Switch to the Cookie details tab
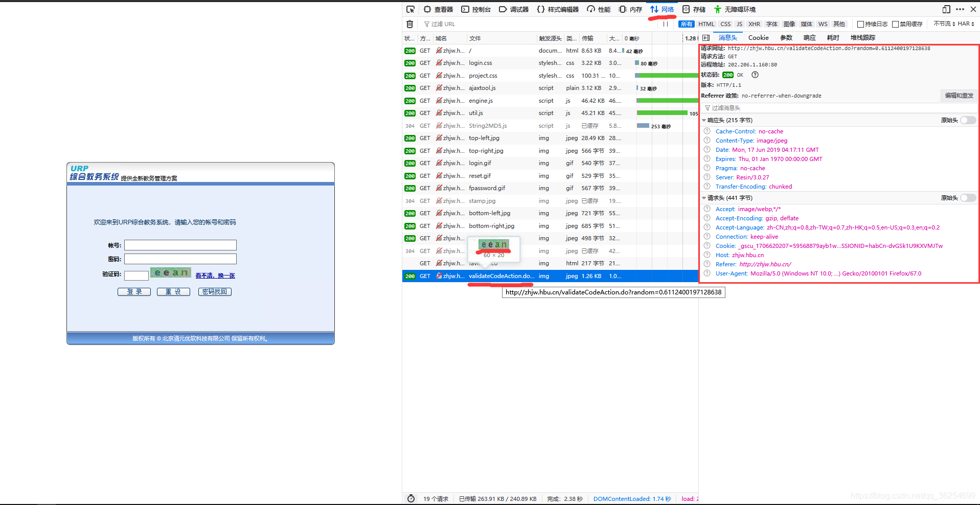 coord(758,38)
